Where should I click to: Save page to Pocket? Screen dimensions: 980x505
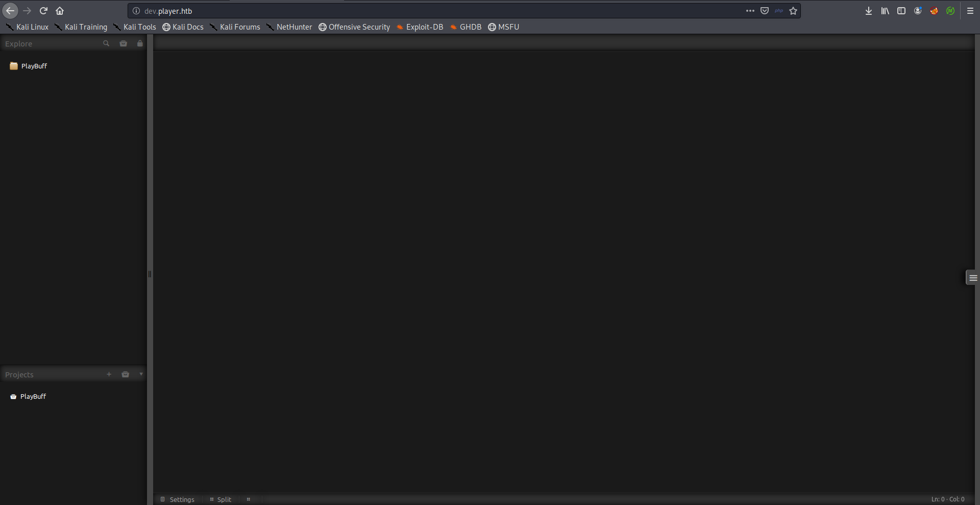coord(765,11)
